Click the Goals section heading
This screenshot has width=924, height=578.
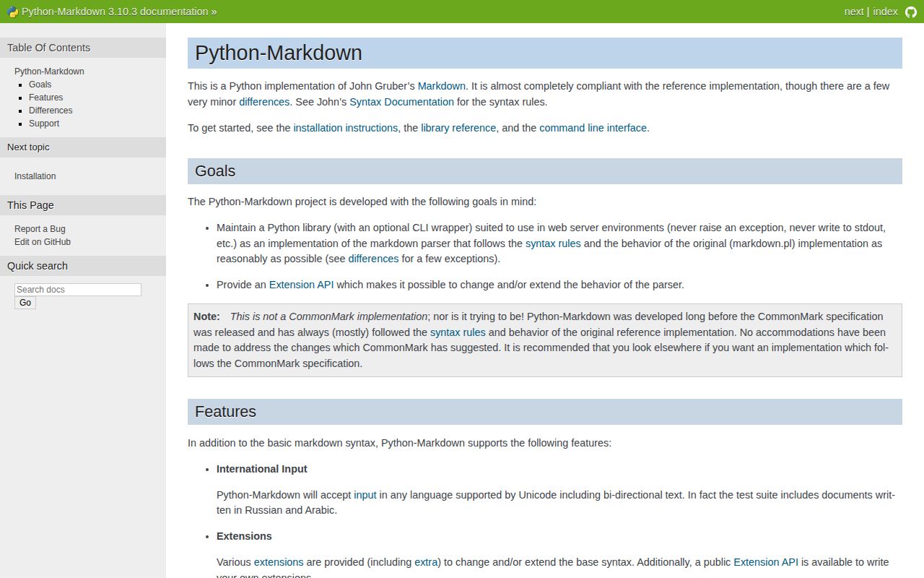[x=545, y=171]
